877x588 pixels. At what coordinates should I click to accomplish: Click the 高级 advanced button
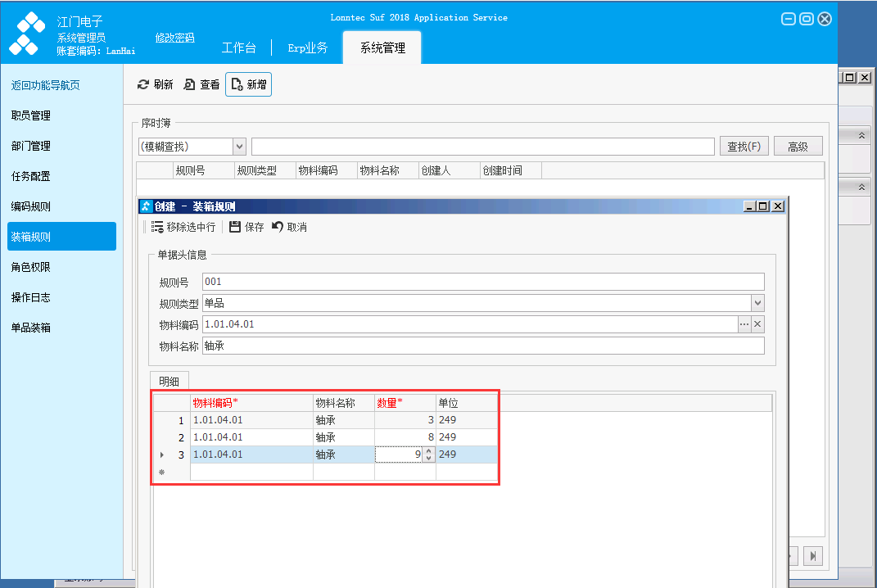click(x=798, y=147)
